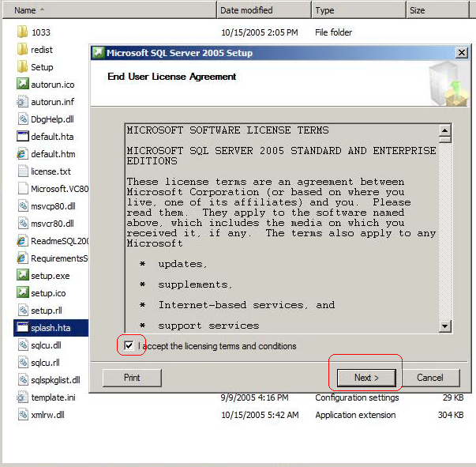This screenshot has height=467, width=476.
Task: Click the Type column header
Action: click(358, 10)
